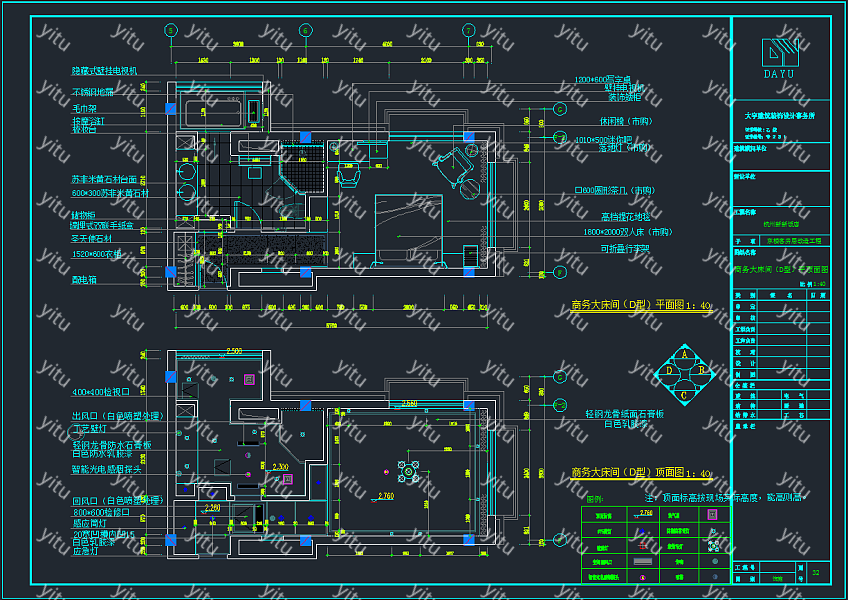Select the 1200*600写字桌 label
The height and width of the screenshot is (600, 848).
click(x=602, y=80)
